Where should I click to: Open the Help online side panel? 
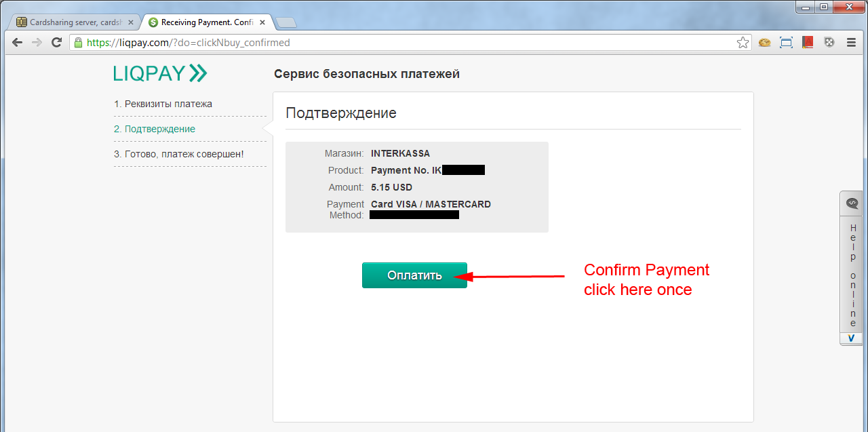[852, 269]
